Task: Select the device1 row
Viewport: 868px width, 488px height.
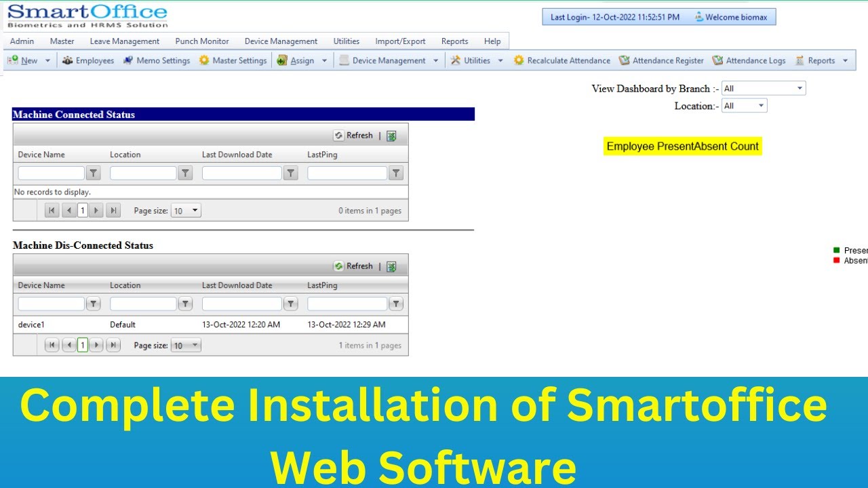Action: click(x=210, y=325)
